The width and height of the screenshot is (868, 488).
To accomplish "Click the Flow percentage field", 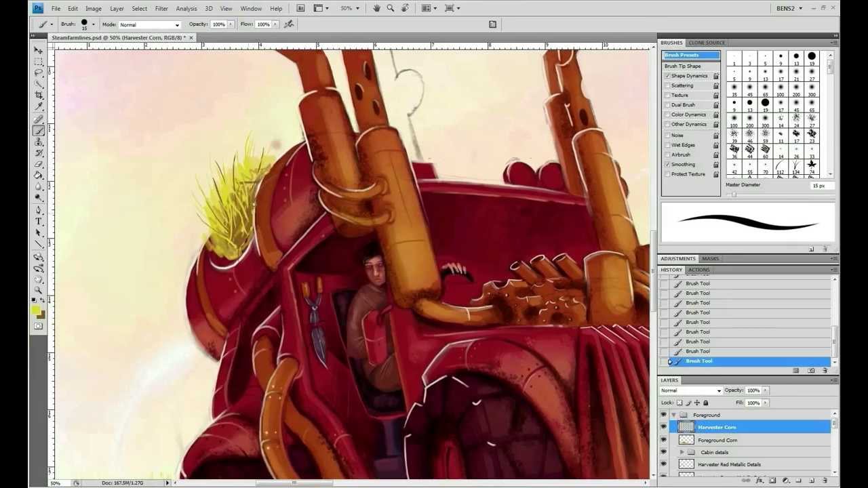I will coord(263,24).
